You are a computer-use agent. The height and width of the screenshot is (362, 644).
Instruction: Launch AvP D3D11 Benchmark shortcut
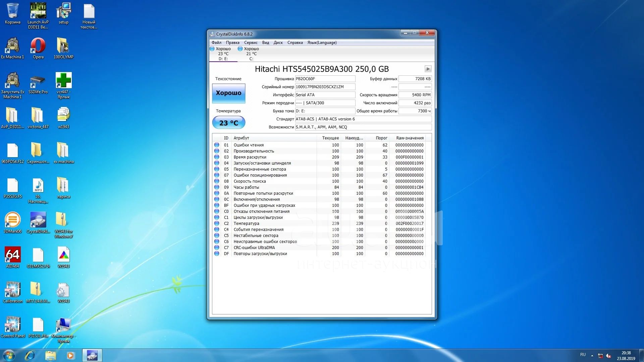38,15
